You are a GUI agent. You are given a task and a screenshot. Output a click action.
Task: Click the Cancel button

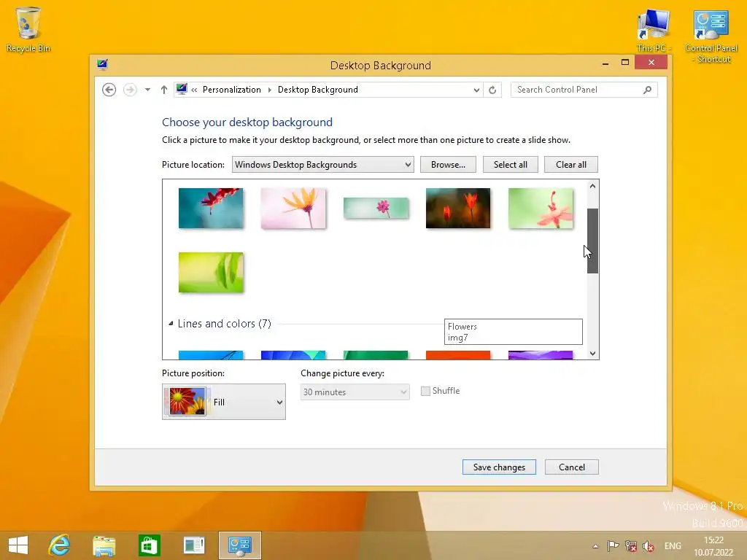coord(572,467)
